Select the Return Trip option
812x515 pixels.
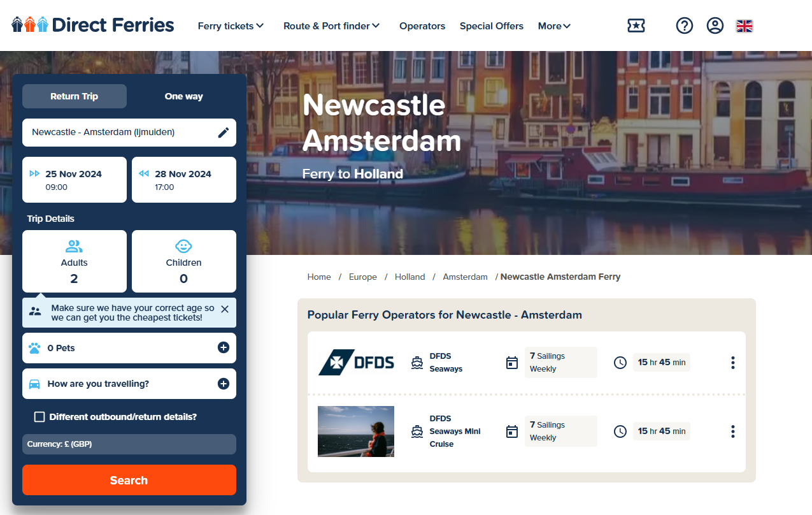coord(75,96)
